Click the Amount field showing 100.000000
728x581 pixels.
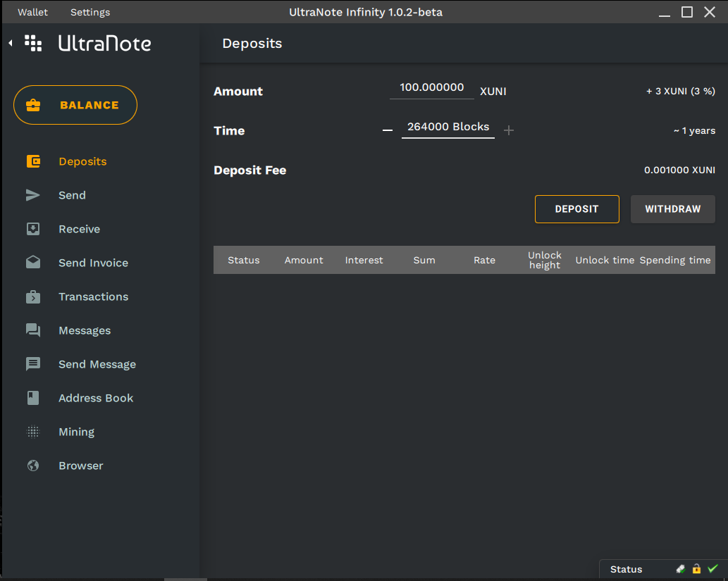[x=432, y=88]
